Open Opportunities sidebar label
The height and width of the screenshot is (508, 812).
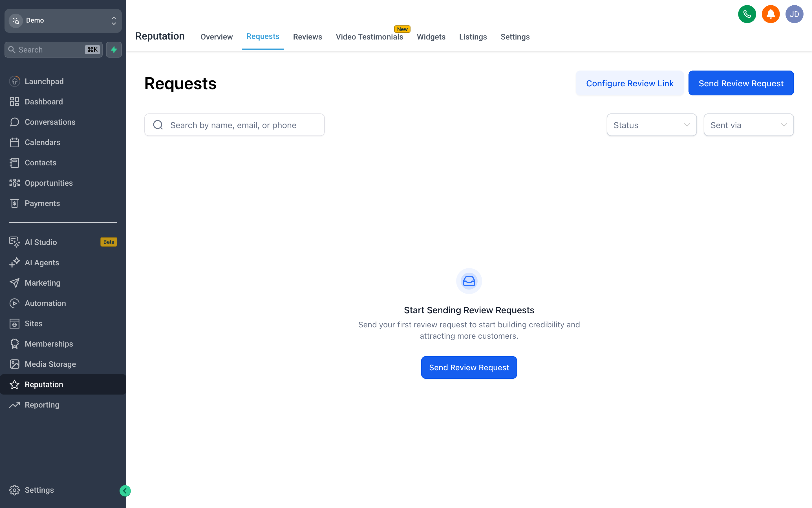49,183
